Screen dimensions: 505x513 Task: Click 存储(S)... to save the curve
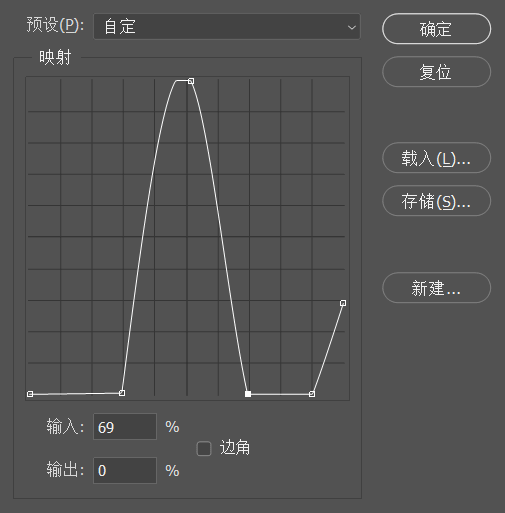coord(436,201)
